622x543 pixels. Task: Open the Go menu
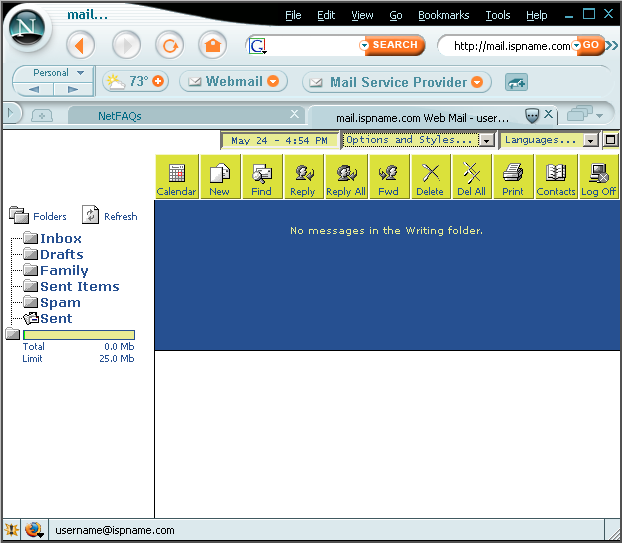(x=395, y=15)
